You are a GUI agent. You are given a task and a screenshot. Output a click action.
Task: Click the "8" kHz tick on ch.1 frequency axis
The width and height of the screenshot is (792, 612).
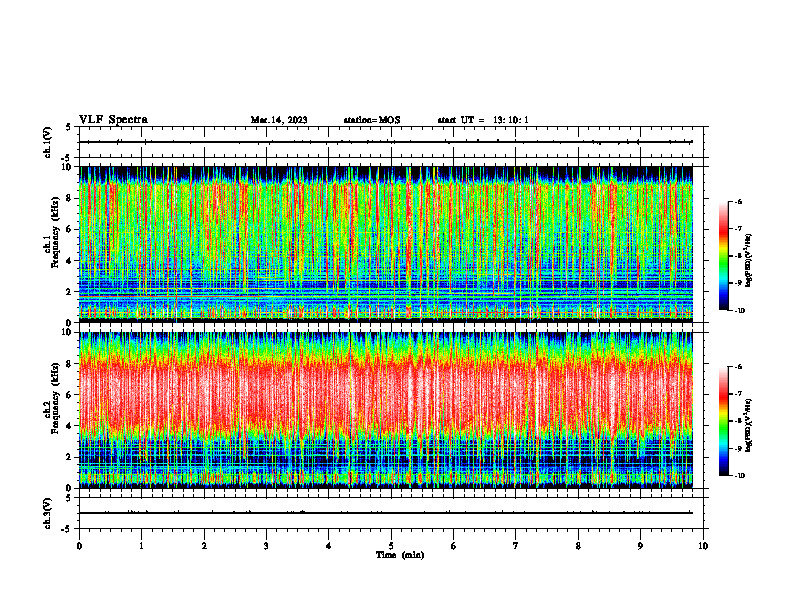(70, 198)
